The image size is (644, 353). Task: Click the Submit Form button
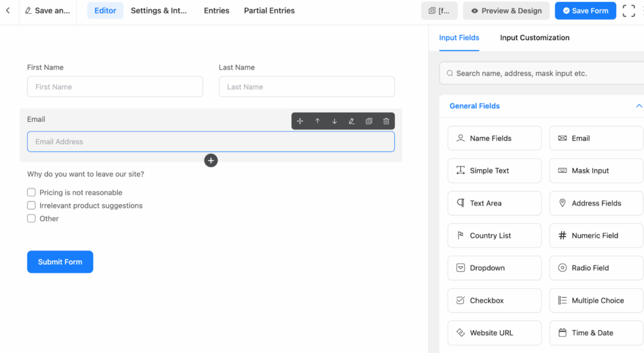(60, 261)
